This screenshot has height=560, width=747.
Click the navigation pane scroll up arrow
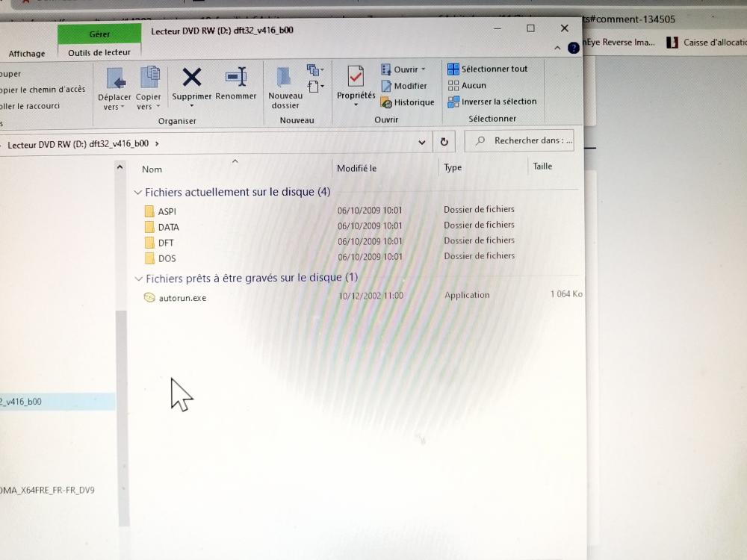click(120, 167)
